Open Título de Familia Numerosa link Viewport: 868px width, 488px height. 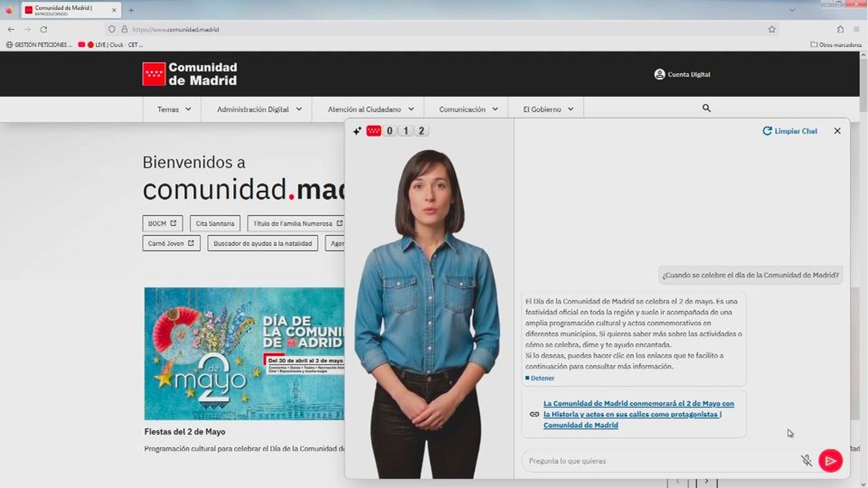296,223
